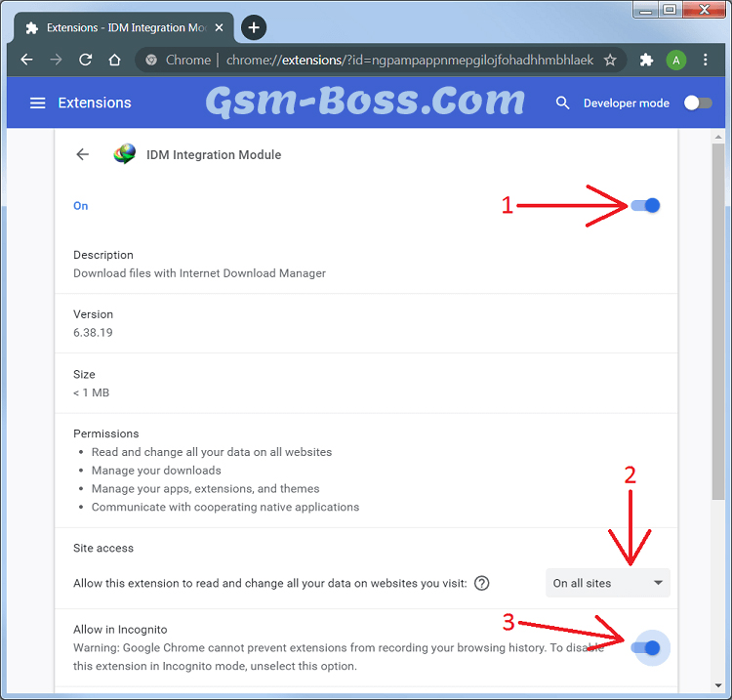
Task: Click "Read and change all your data" permission
Action: pos(212,452)
